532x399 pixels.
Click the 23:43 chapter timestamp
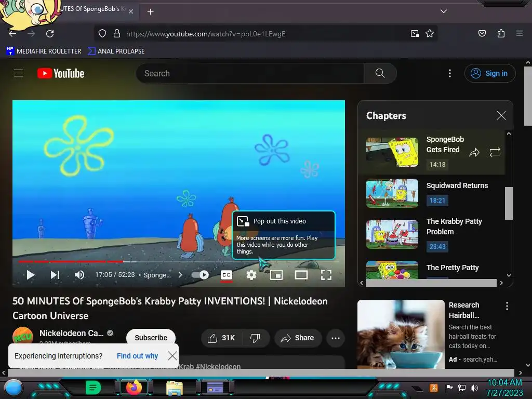(437, 247)
